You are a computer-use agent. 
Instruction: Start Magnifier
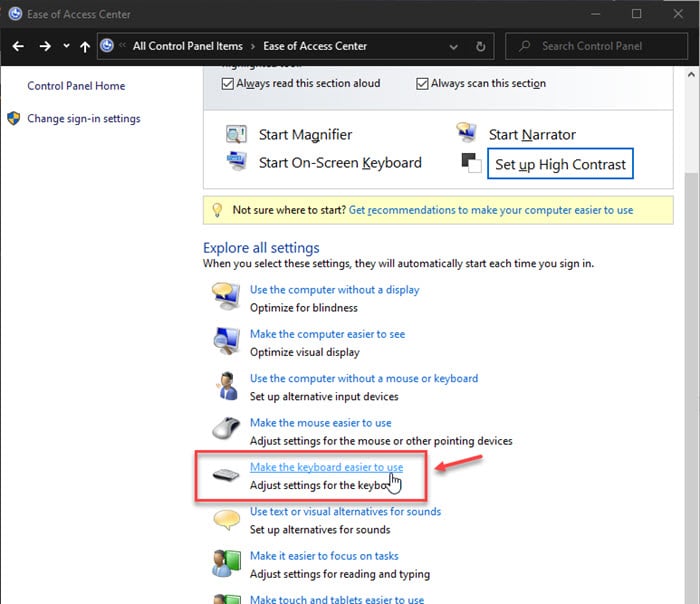[305, 134]
